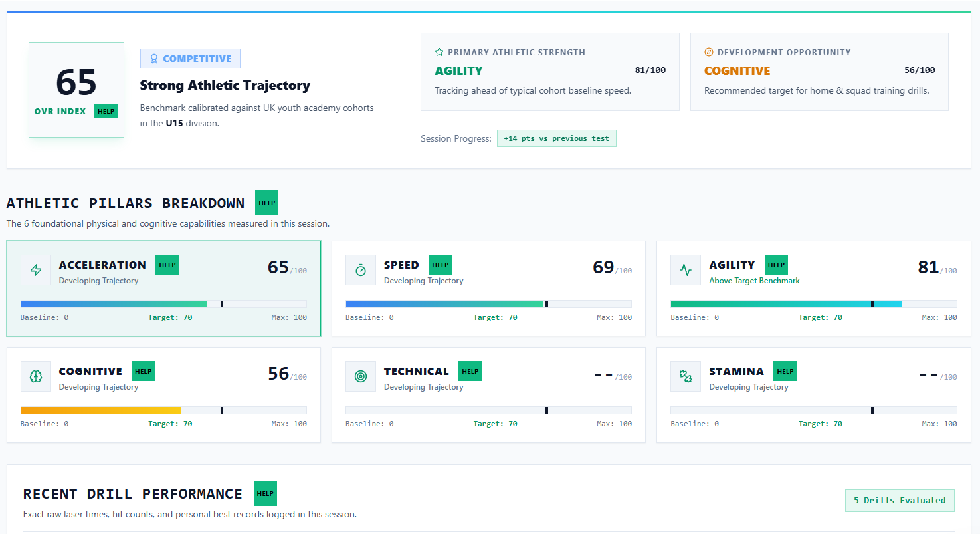The height and width of the screenshot is (534, 980).
Task: Click the empty Stamina progress bar
Action: (814, 410)
